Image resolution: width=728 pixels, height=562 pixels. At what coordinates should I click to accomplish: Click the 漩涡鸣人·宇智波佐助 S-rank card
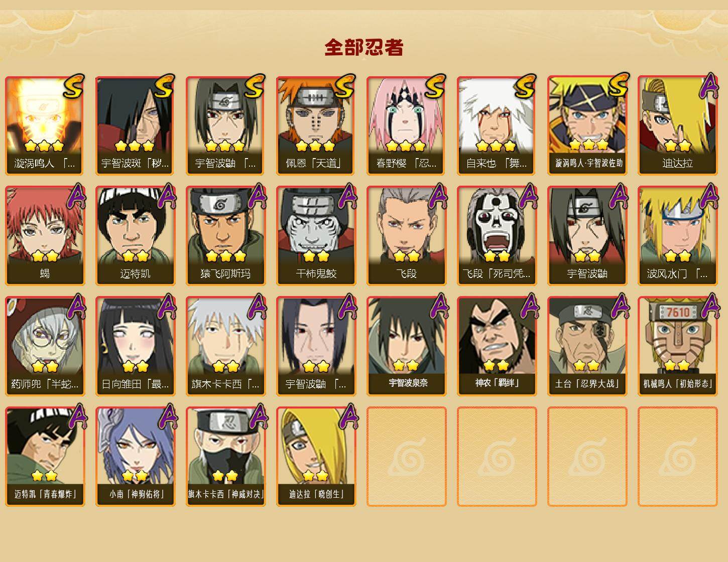click(587, 125)
